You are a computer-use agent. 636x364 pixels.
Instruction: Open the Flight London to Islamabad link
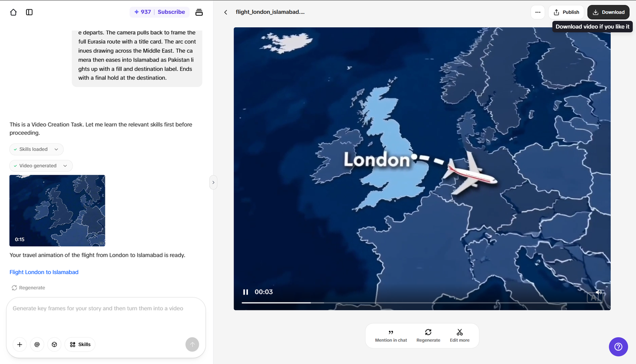[x=44, y=272]
